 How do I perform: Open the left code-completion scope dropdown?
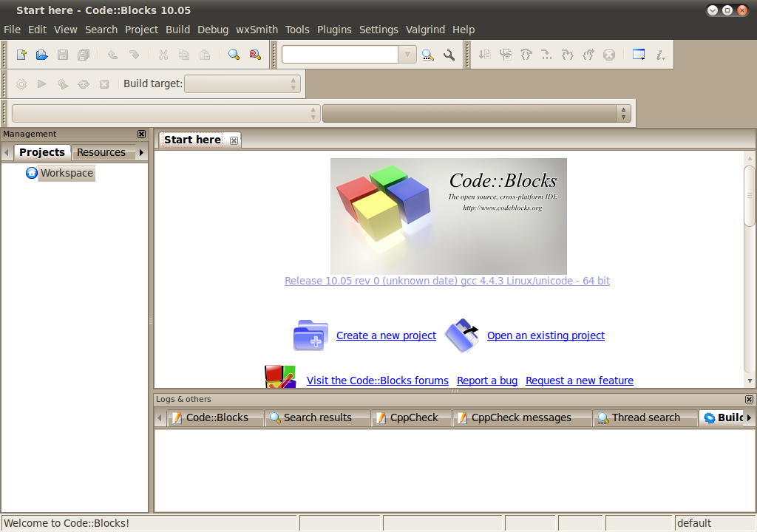166,114
